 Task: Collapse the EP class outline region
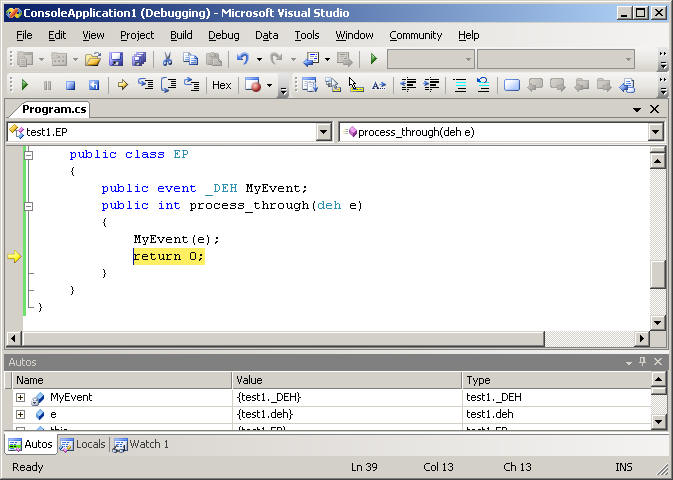[x=29, y=155]
